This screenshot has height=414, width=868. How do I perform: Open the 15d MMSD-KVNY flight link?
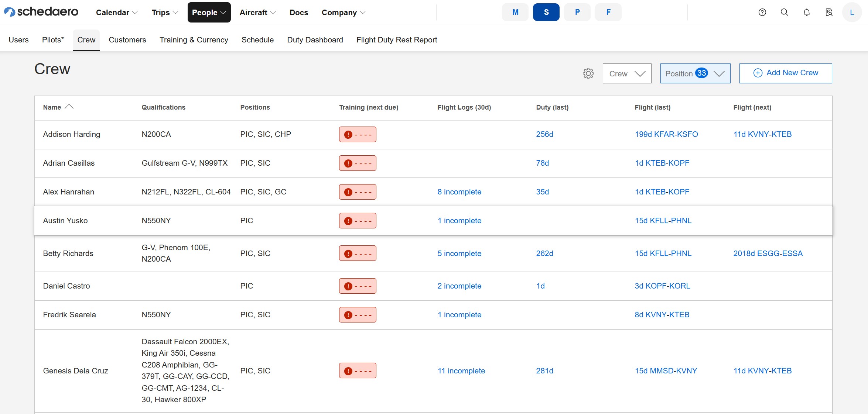(666, 371)
